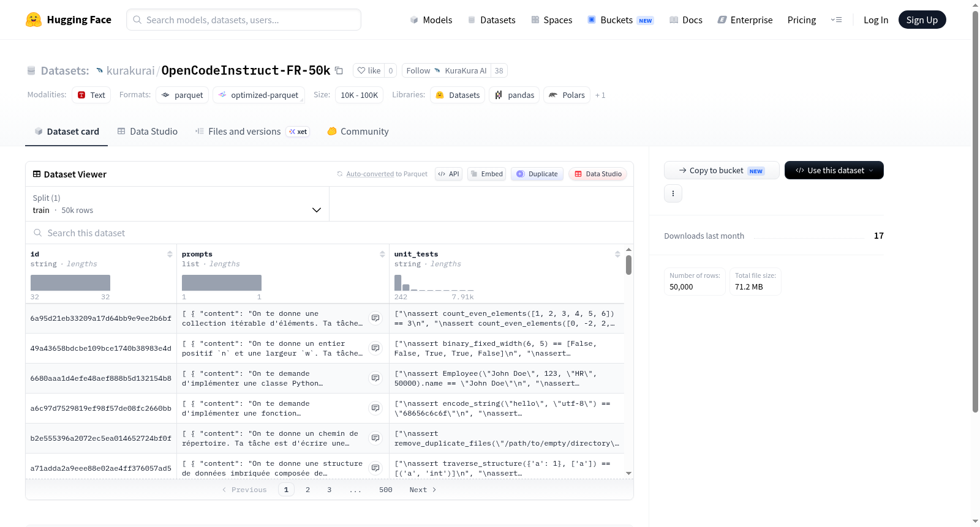Open conversation viewer for 'implémenter une fonction' row
980x527 pixels.
pos(375,408)
